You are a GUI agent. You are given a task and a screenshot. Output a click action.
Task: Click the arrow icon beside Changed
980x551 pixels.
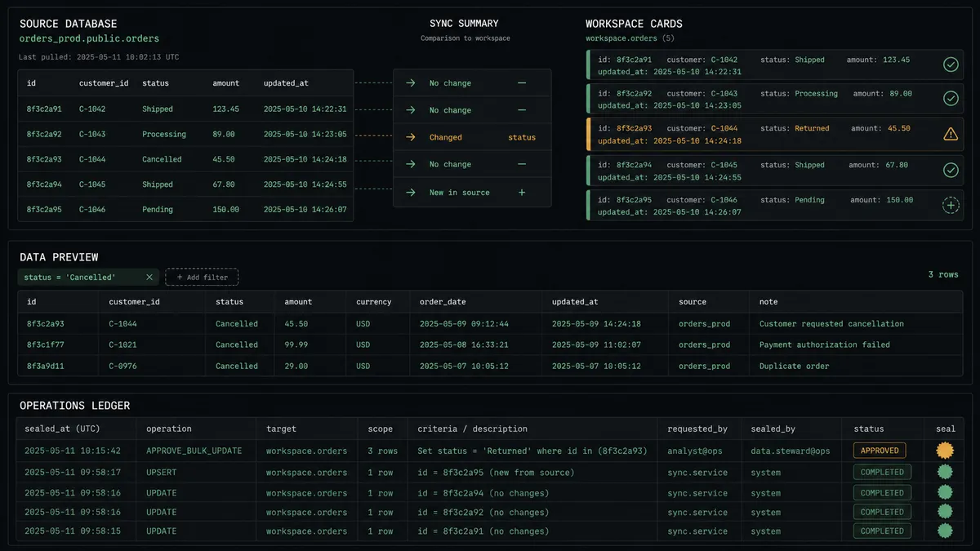point(411,137)
